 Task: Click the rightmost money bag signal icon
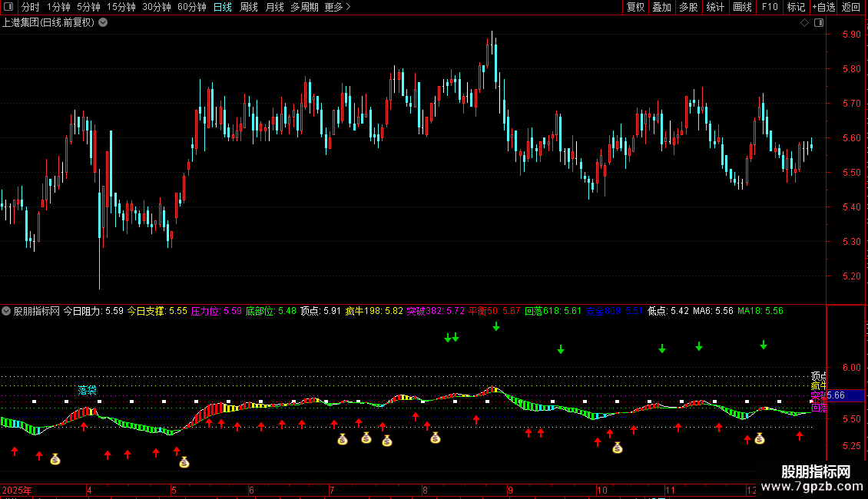click(759, 438)
